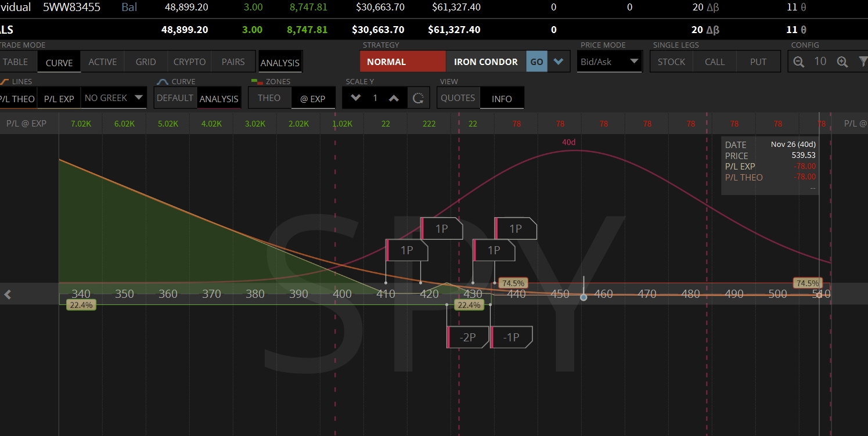868x436 pixels.
Task: Reset Scale Y with the refresh icon
Action: 418,98
